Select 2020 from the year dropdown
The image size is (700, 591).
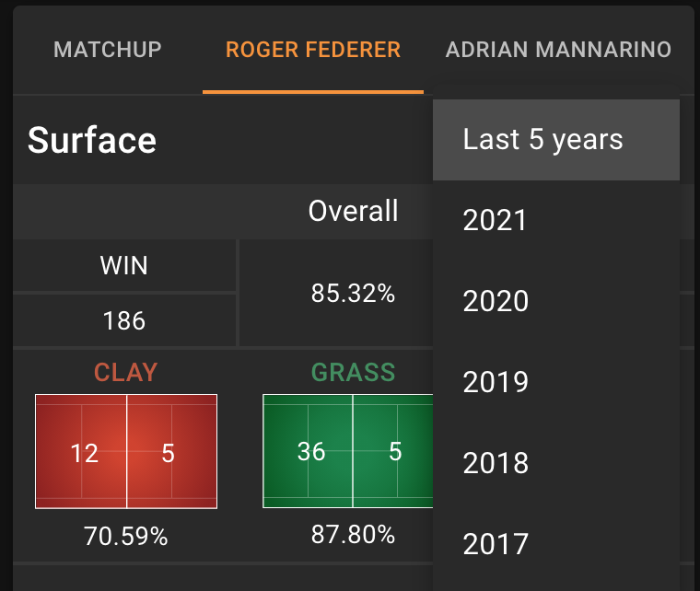tap(556, 301)
